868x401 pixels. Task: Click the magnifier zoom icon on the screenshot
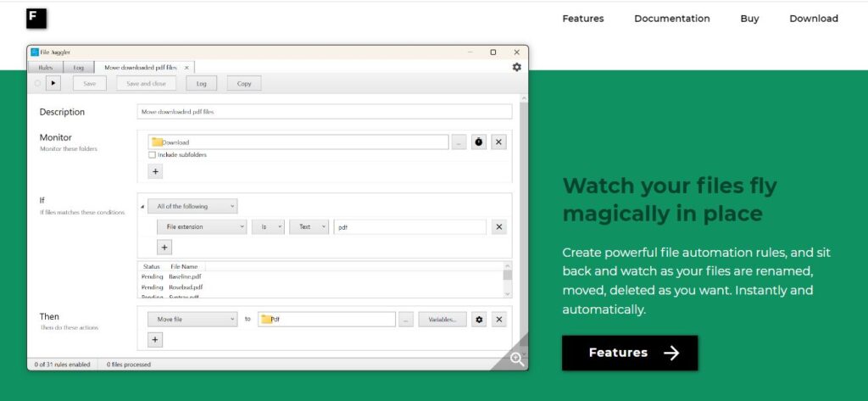tap(517, 359)
